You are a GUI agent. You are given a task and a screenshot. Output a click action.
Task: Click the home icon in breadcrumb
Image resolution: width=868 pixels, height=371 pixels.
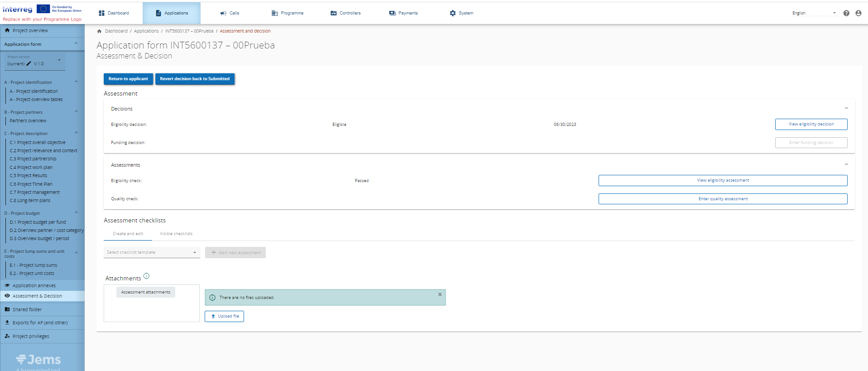click(99, 31)
